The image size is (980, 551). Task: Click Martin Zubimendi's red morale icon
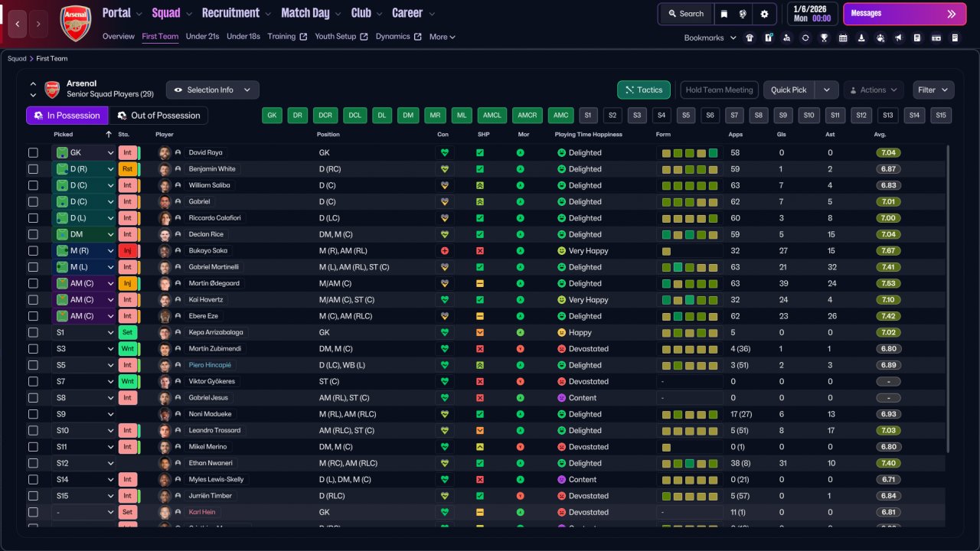coord(521,349)
